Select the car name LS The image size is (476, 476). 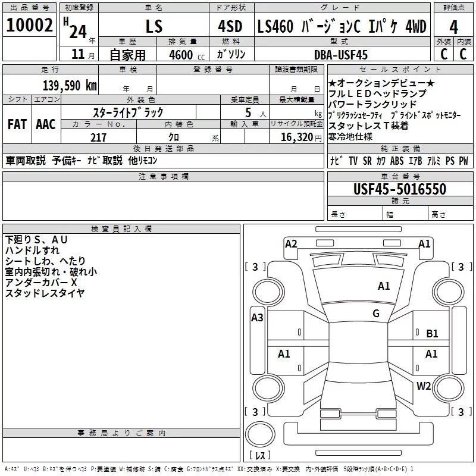coord(154,26)
